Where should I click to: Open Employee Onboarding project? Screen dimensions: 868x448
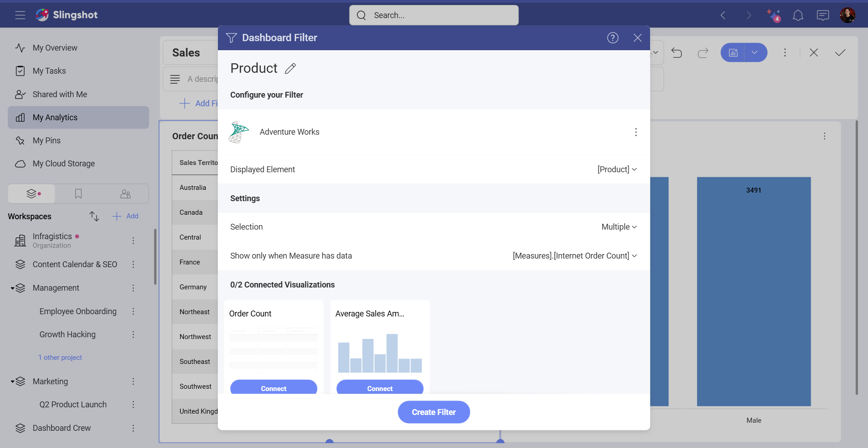pyautogui.click(x=78, y=311)
